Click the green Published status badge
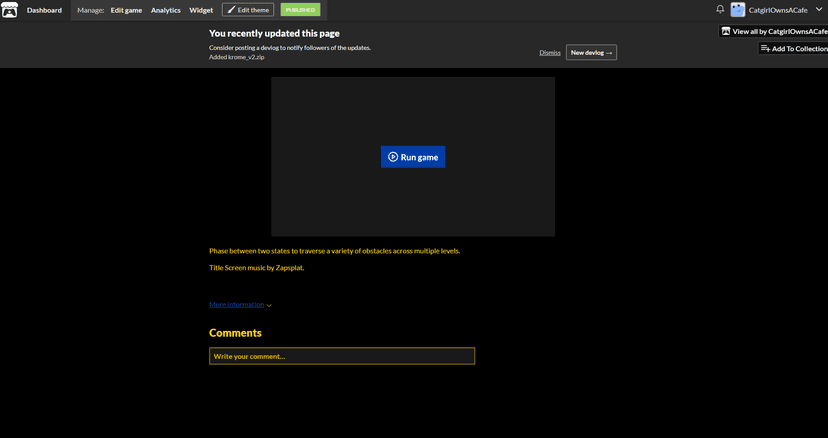 (300, 10)
